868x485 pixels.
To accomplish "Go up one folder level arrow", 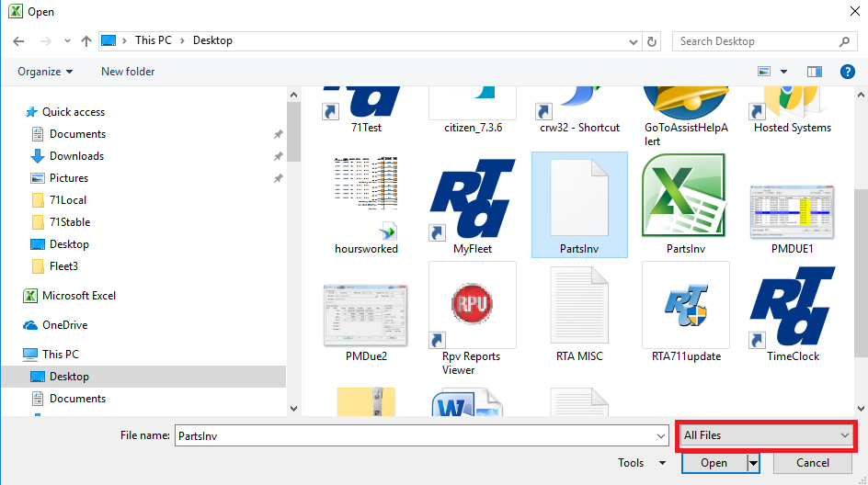I will [x=86, y=41].
